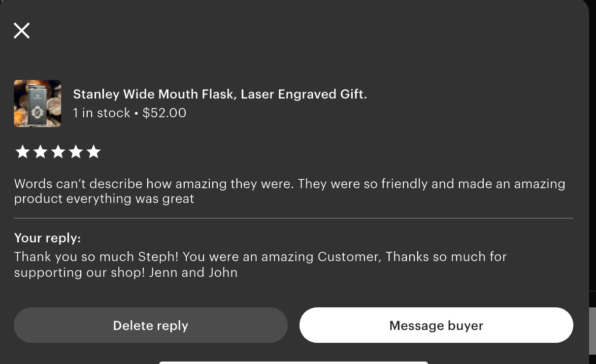Click the '1 in stock' label
596x364 pixels.
point(101,113)
